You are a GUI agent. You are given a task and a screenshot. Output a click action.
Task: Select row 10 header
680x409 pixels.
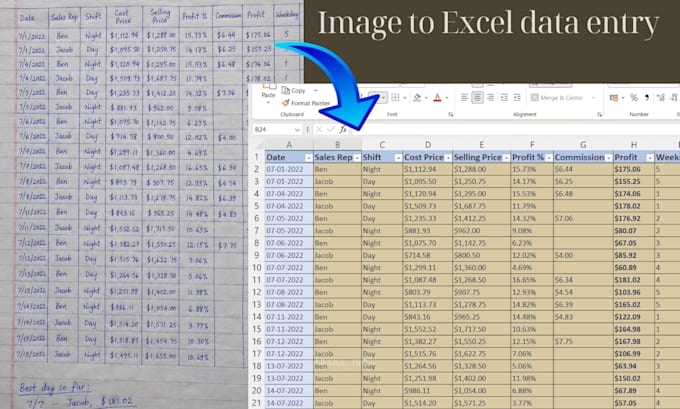click(x=257, y=268)
